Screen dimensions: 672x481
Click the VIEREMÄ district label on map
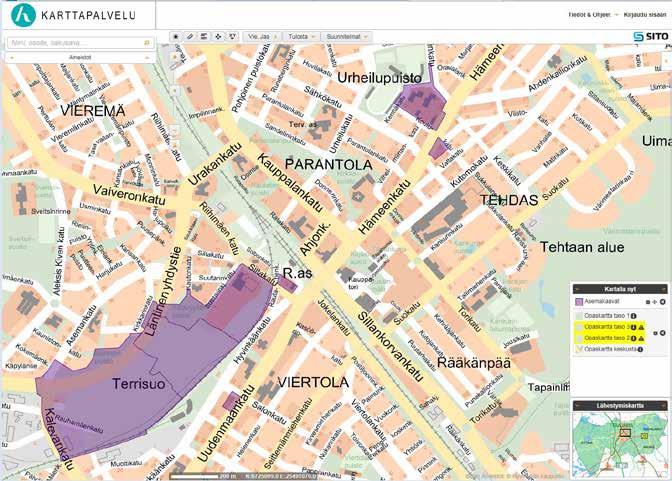pos(93,111)
